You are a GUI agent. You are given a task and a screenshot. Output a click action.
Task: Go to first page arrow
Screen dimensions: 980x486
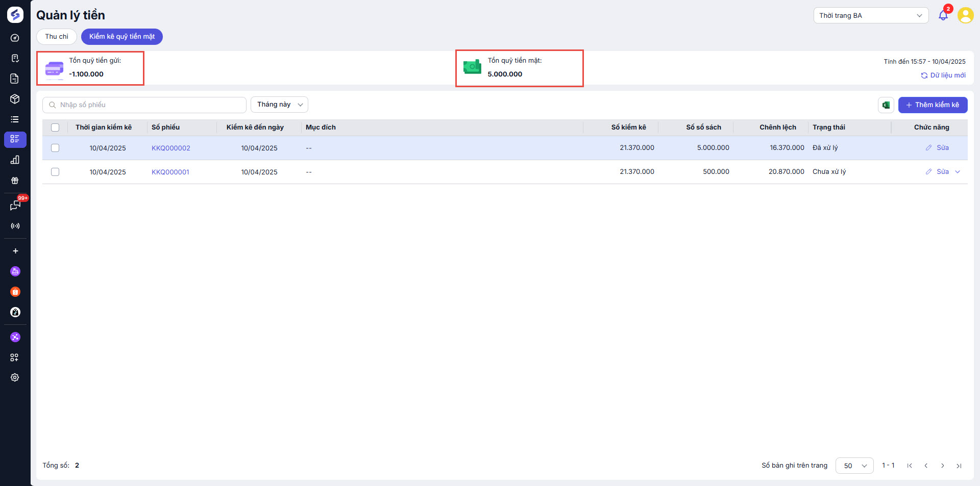click(x=910, y=466)
